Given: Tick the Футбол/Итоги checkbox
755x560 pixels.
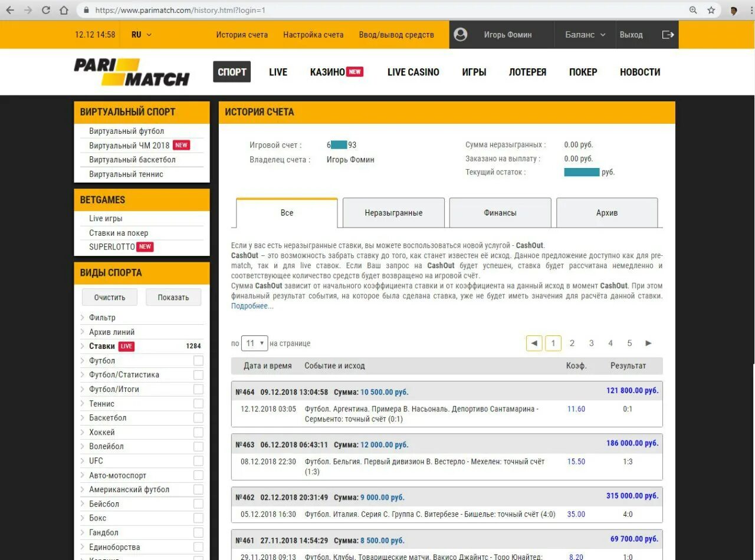Looking at the screenshot, I should click(x=198, y=389).
